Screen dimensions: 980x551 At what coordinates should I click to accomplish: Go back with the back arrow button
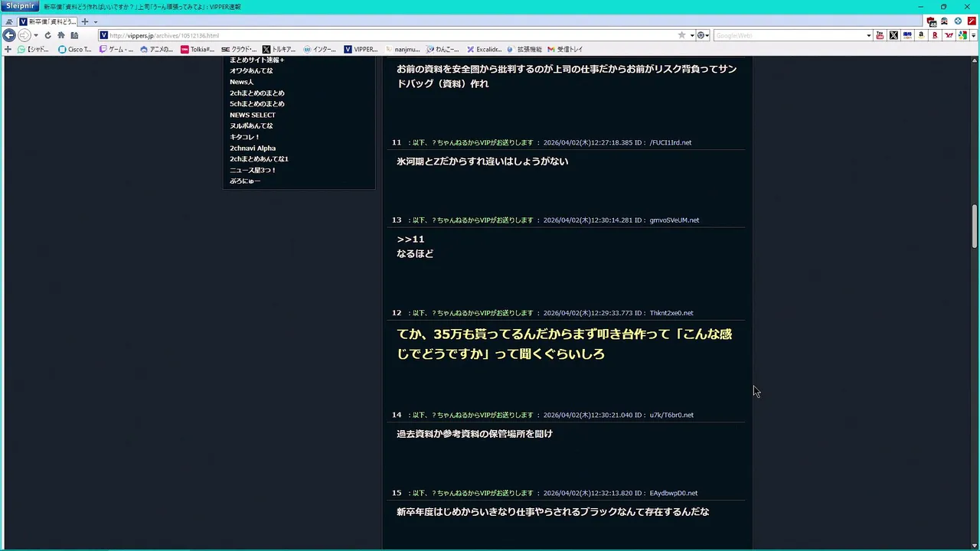click(9, 35)
